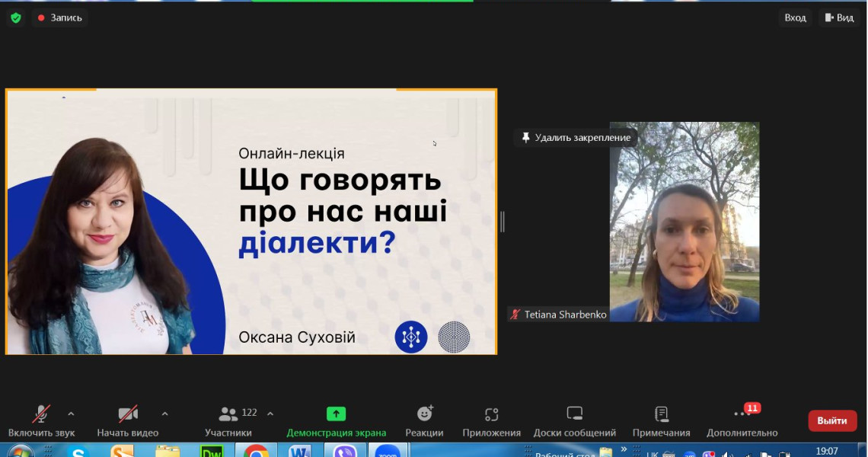Open Skype from the taskbar
Image resolution: width=868 pixels, height=457 pixels.
pos(78,452)
